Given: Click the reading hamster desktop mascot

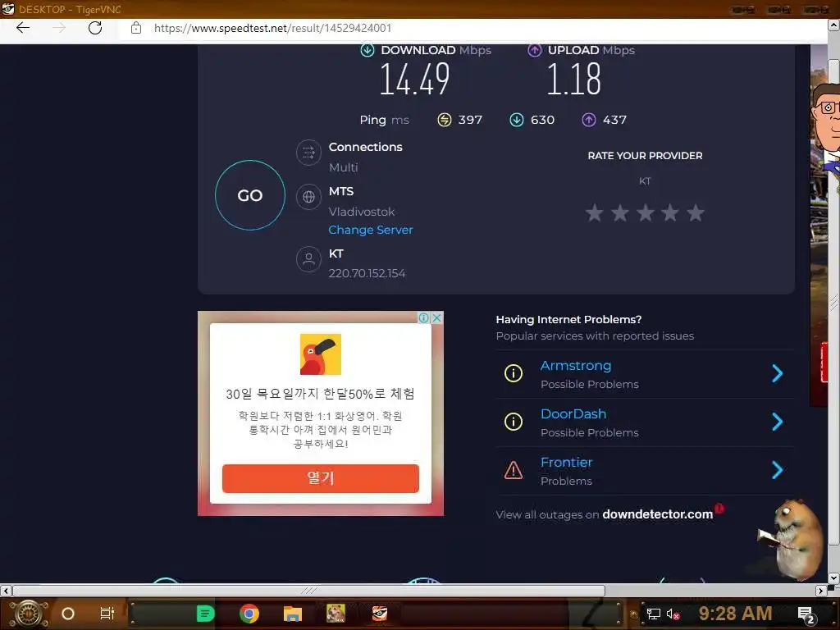Looking at the screenshot, I should (x=792, y=538).
